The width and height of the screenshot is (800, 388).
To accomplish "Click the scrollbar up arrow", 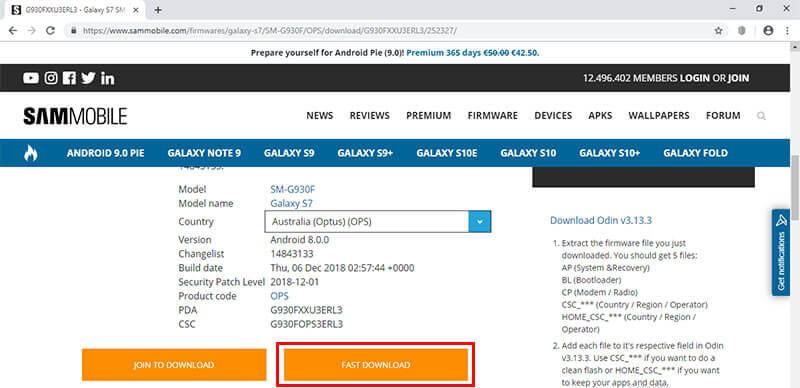I will [794, 47].
